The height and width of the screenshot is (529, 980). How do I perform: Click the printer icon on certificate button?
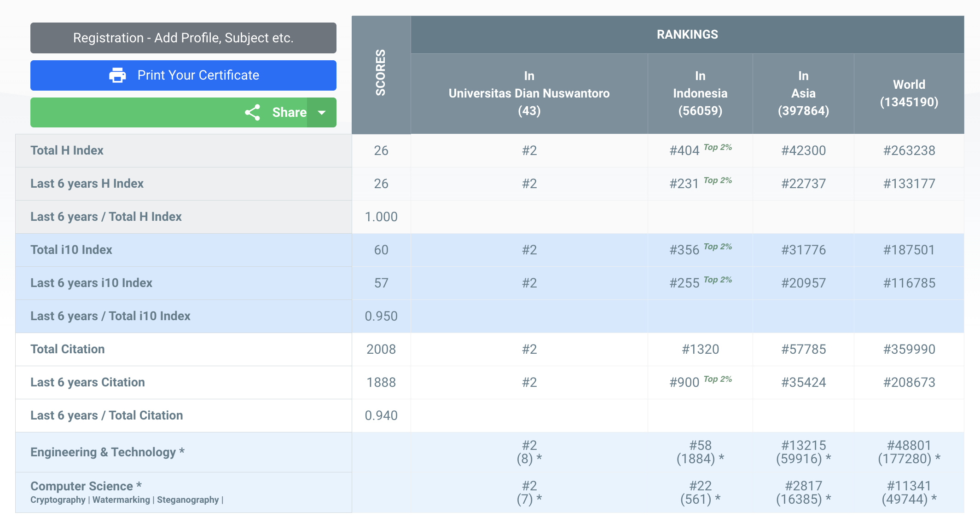pyautogui.click(x=117, y=75)
